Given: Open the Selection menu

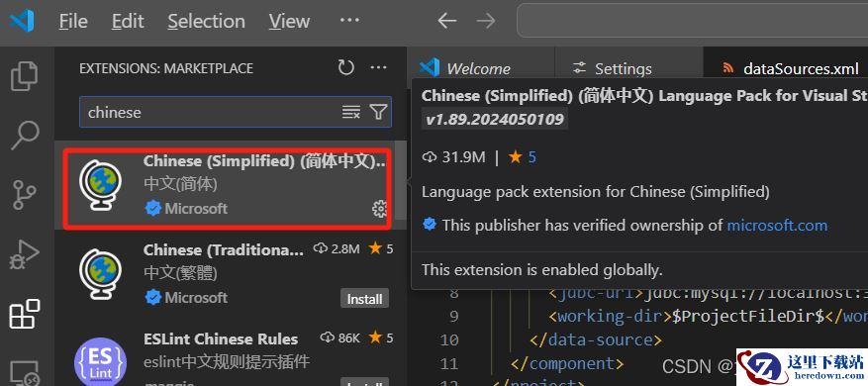Looking at the screenshot, I should (x=206, y=22).
